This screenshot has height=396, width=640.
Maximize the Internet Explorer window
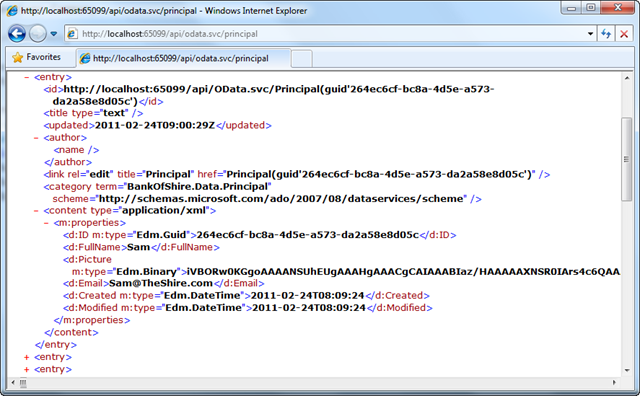[x=591, y=8]
